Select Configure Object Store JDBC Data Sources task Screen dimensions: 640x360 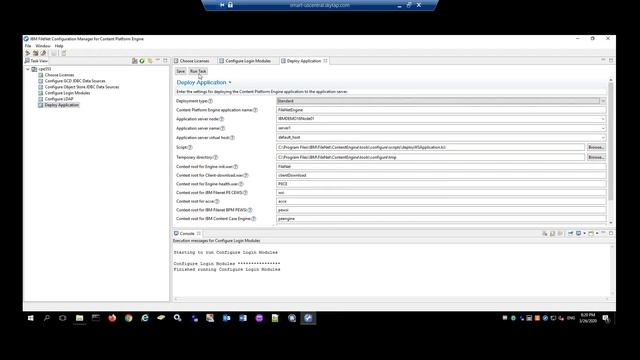82,87
